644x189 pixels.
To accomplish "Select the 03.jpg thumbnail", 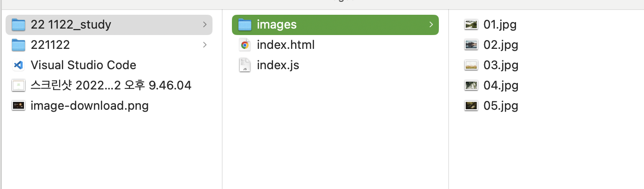I will click(x=471, y=65).
